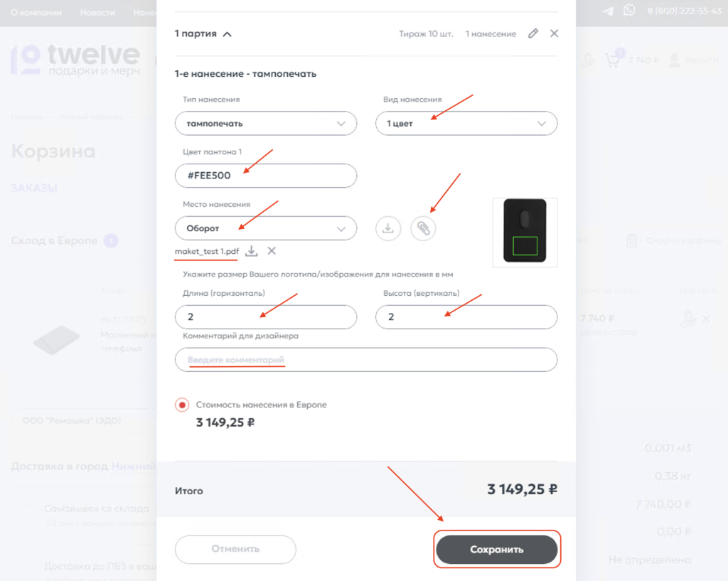Select the Стоимость нанесения в Европе radio button

(182, 405)
